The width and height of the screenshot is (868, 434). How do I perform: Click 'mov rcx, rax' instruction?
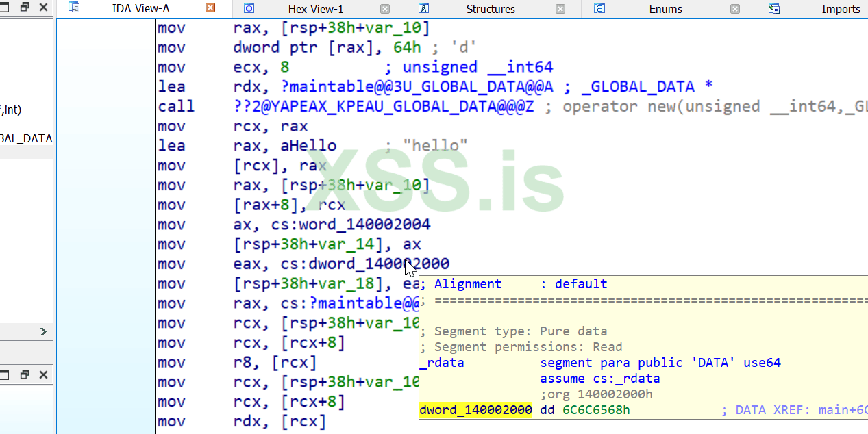233,127
